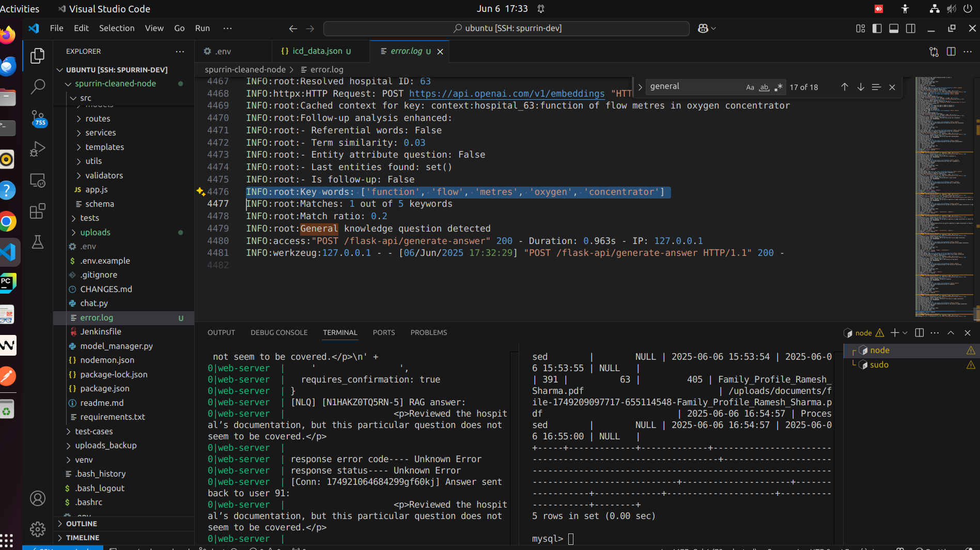The image size is (980, 550).
Task: Split the terminal panel
Action: coord(919,333)
